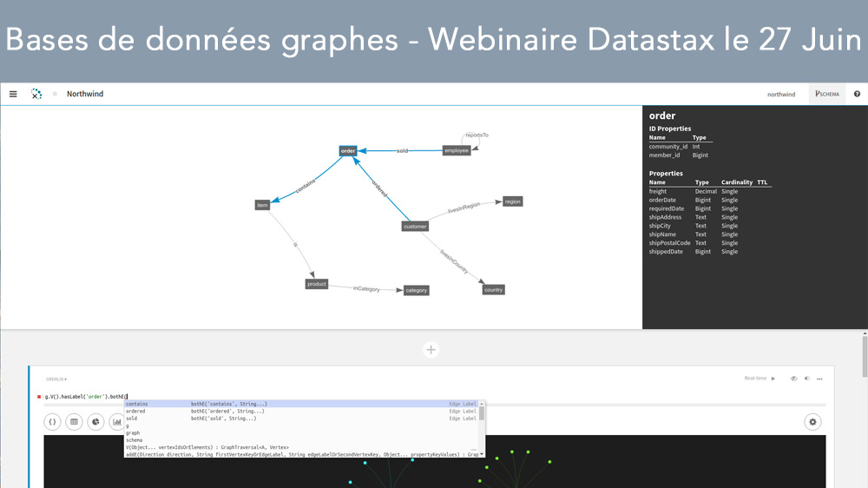
Task: Open the hamburger menu
Action: pos(13,94)
